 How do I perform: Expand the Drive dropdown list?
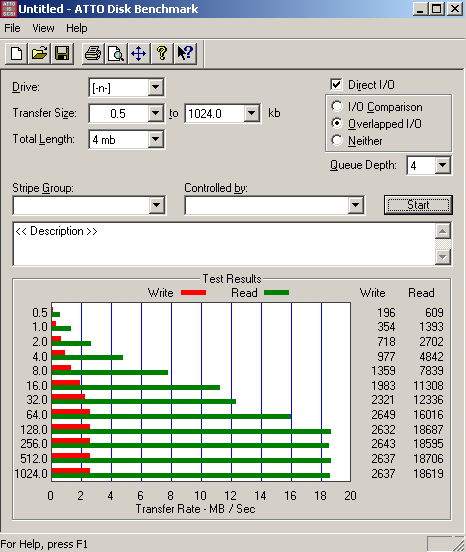tap(155, 87)
